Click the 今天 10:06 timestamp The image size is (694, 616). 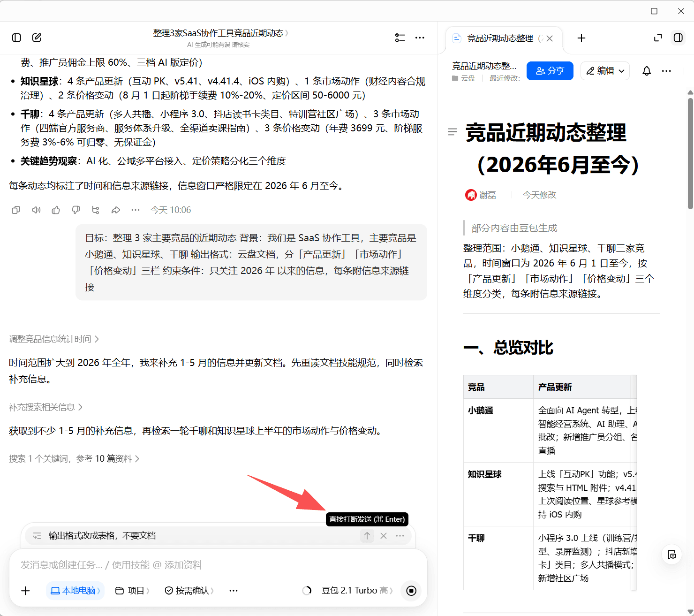pos(171,210)
